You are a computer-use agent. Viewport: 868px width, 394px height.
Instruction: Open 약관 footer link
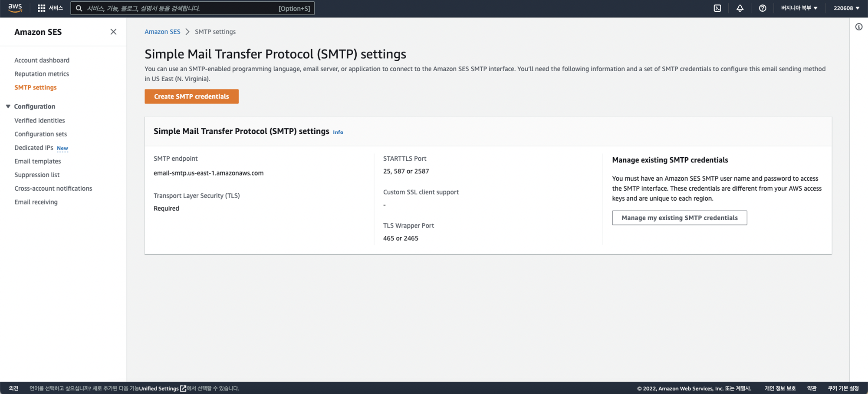point(812,388)
